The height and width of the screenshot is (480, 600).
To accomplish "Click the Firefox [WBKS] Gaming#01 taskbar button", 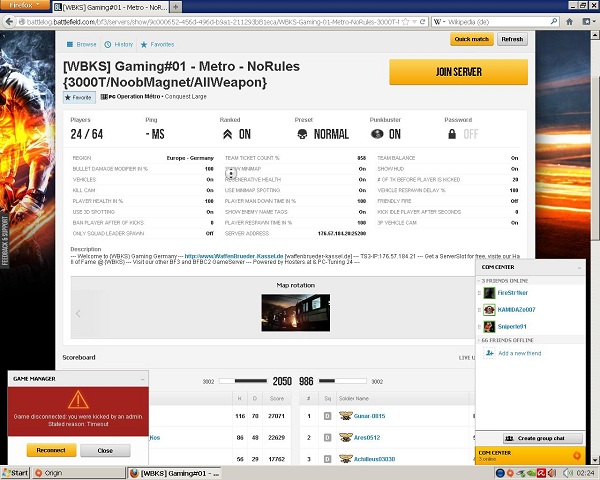I will coord(174,473).
